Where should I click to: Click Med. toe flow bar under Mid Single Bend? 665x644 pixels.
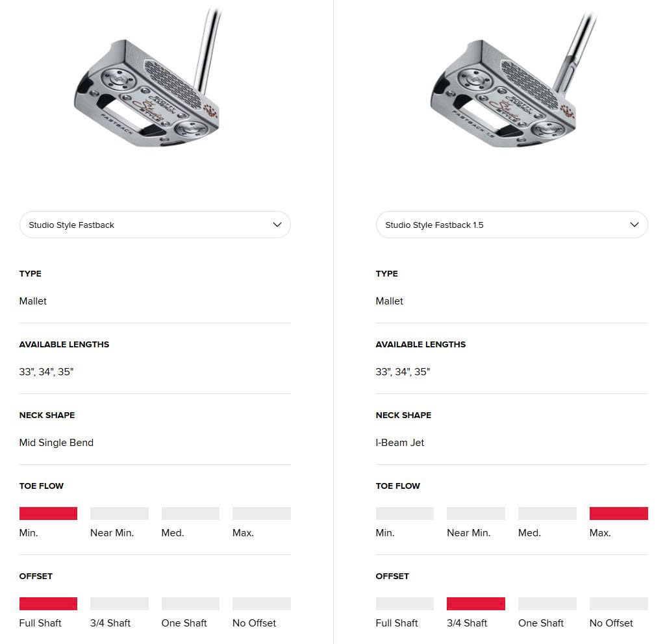(x=190, y=514)
